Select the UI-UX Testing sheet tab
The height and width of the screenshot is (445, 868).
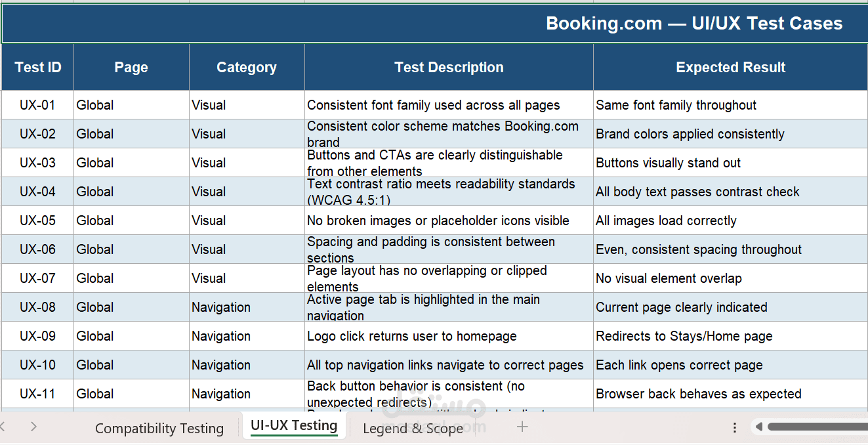pyautogui.click(x=294, y=425)
